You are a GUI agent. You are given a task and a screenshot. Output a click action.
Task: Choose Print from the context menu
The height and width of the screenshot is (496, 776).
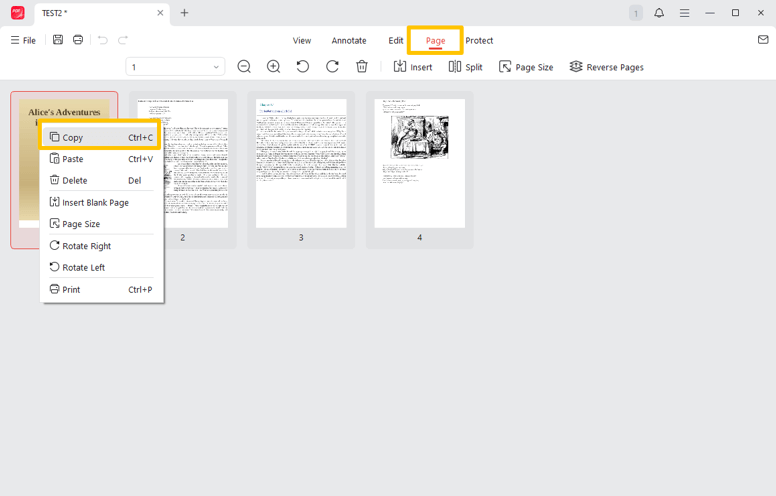pos(101,290)
